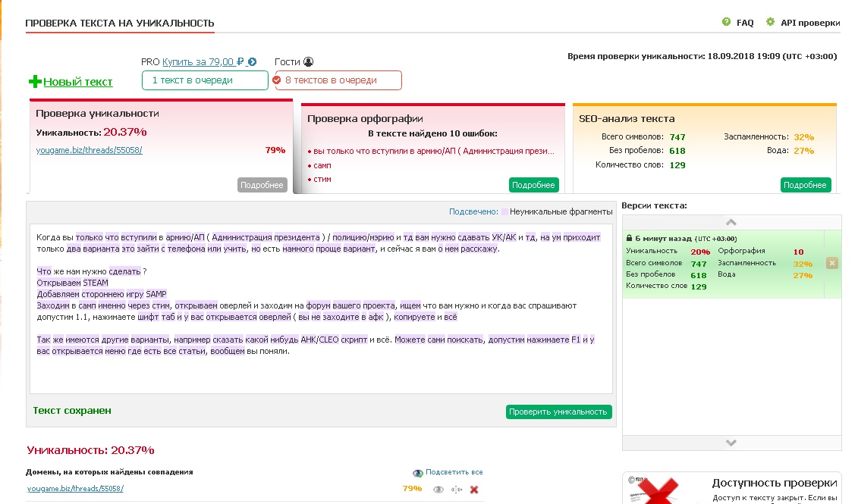Viewport: 858px width, 504px height.
Task: Click the red X delete icon for yougame.biz domain
Action: coord(474,490)
